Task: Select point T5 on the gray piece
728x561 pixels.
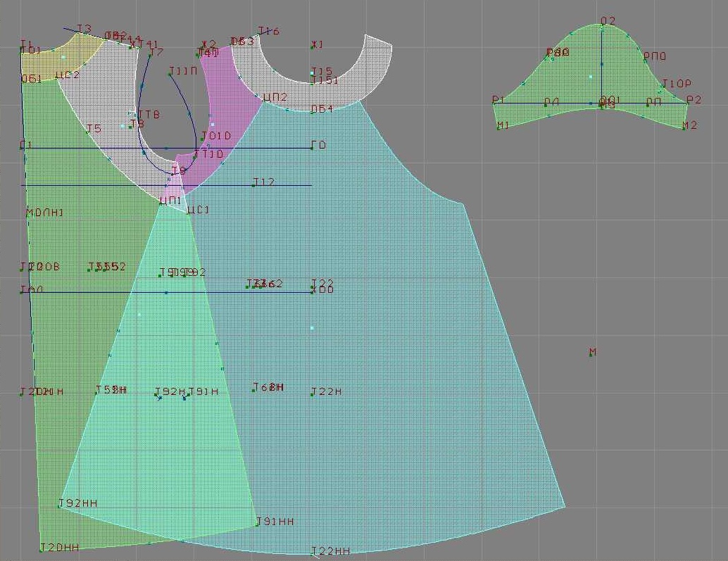Action: point(87,132)
